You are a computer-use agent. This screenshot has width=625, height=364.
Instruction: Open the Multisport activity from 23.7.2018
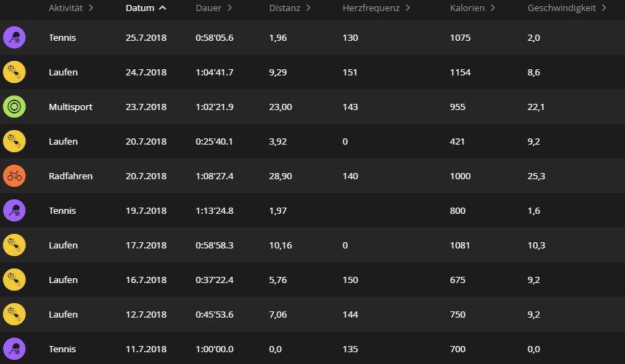pyautogui.click(x=71, y=107)
